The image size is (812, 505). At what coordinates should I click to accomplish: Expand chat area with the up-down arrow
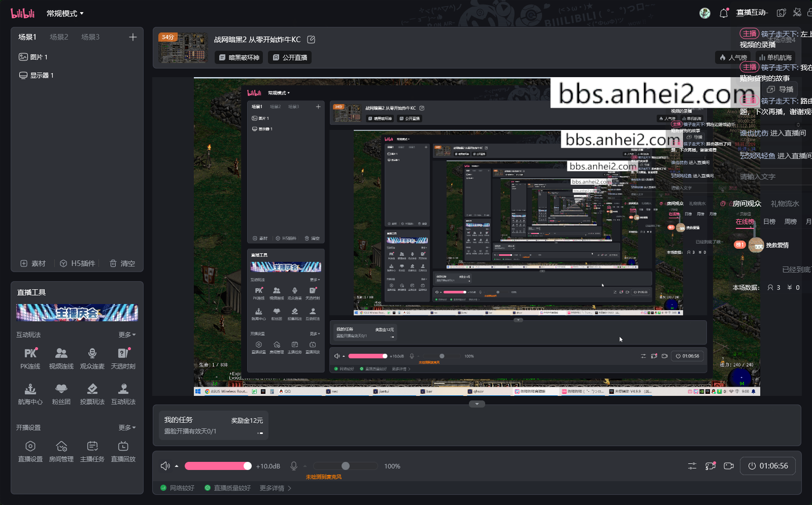(x=798, y=124)
